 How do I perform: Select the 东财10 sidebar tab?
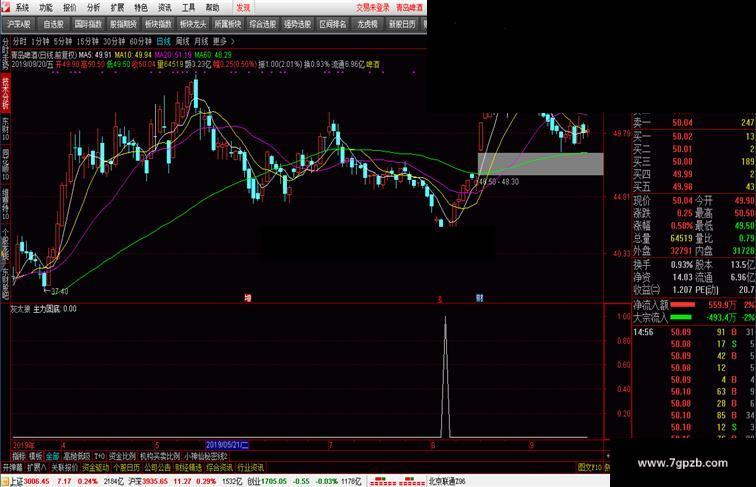[x=5, y=129]
